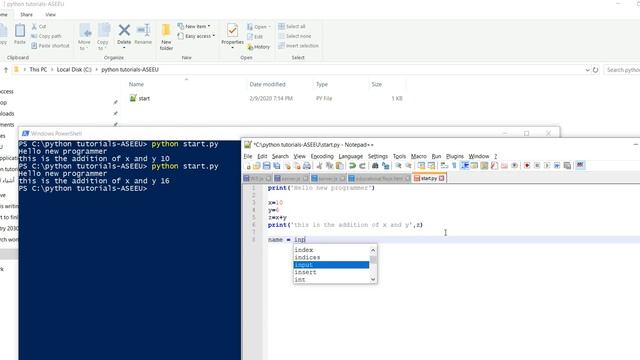The width and height of the screenshot is (640, 360).
Task: Click autocomplete list scroll-down arrow
Action: [x=373, y=280]
